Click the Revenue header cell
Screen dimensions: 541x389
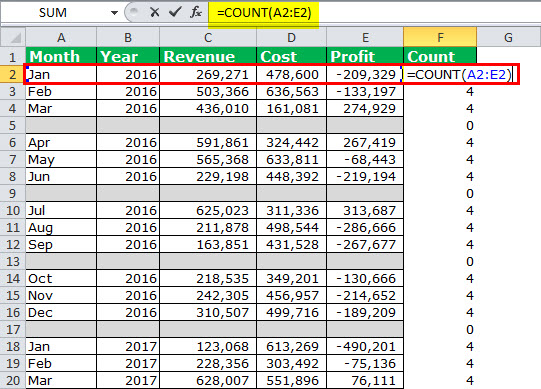[208, 56]
